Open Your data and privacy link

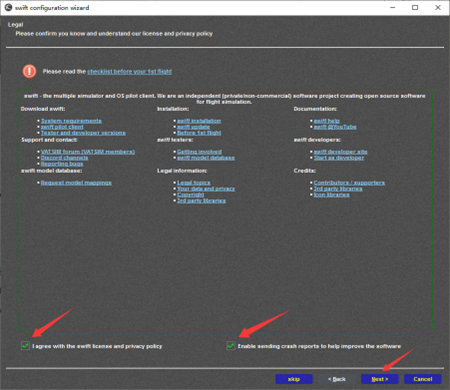coord(206,189)
